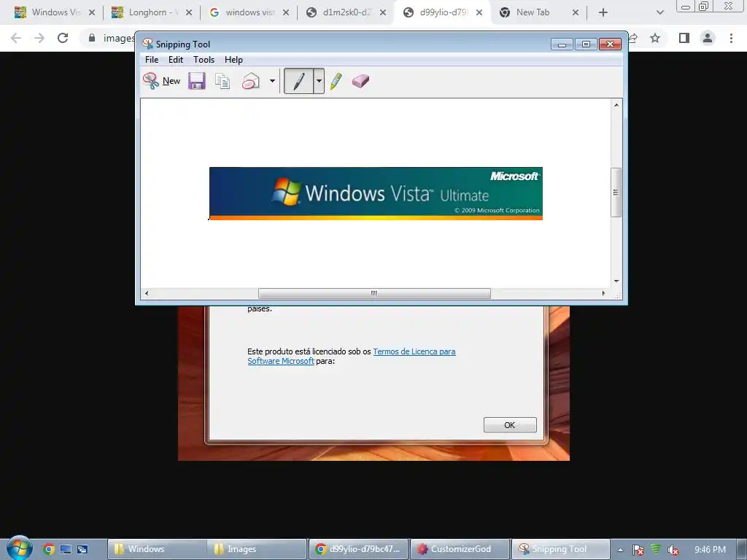Open Chrome tab search chevron

[659, 13]
